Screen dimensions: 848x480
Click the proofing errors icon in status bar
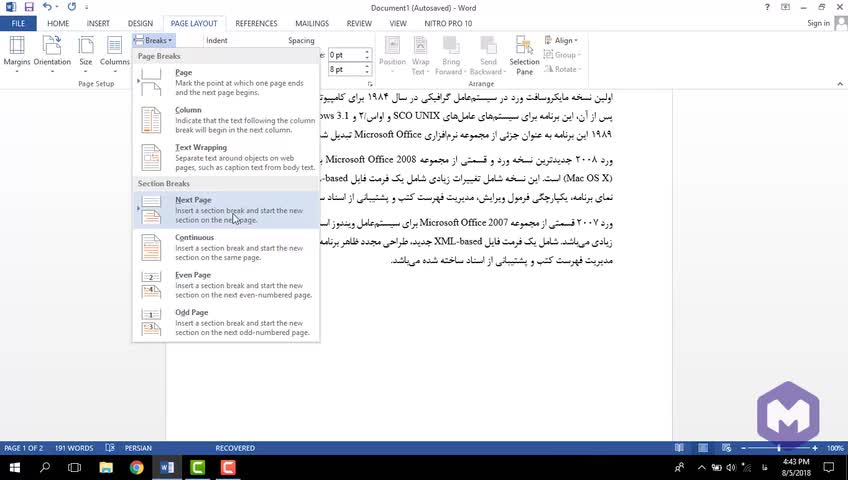point(110,448)
